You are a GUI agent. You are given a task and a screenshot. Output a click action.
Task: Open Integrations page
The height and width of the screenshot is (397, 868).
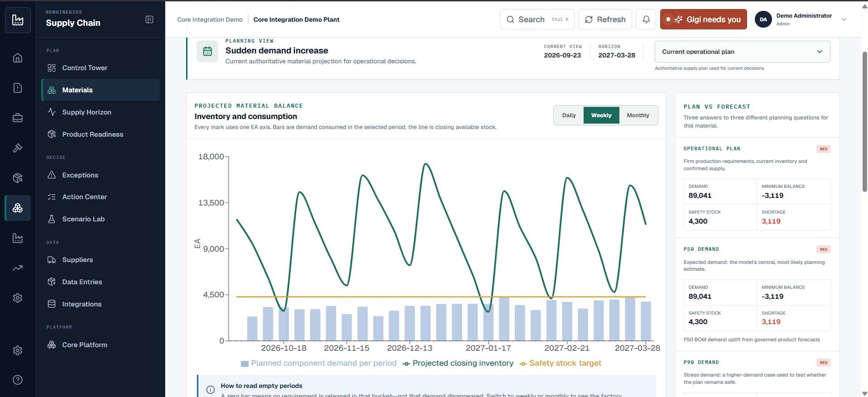click(x=101, y=304)
